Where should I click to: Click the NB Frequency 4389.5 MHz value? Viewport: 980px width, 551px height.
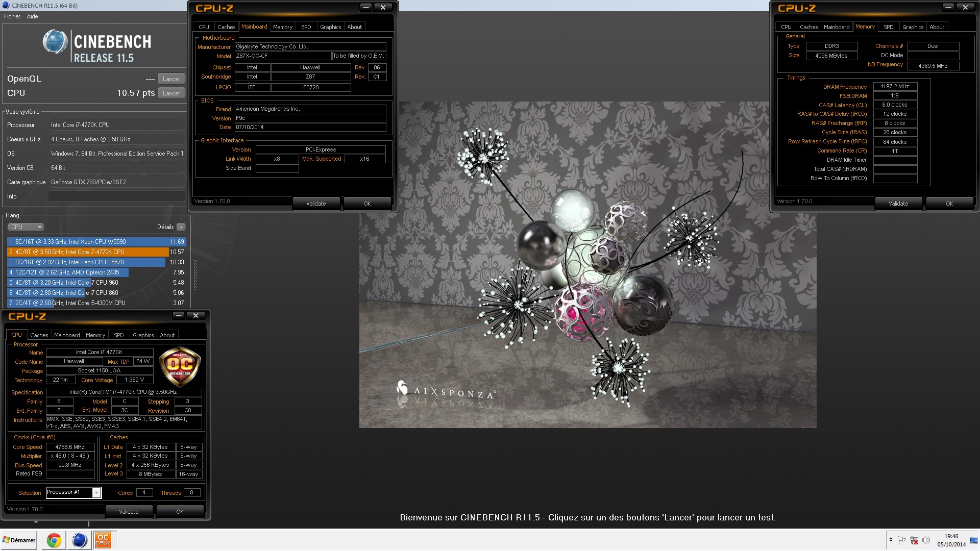tap(933, 66)
